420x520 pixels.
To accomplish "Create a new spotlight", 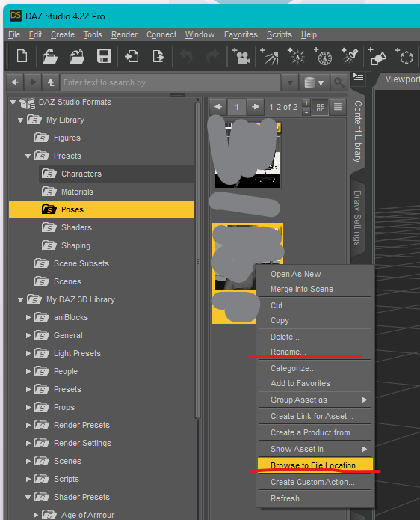I will (350, 55).
